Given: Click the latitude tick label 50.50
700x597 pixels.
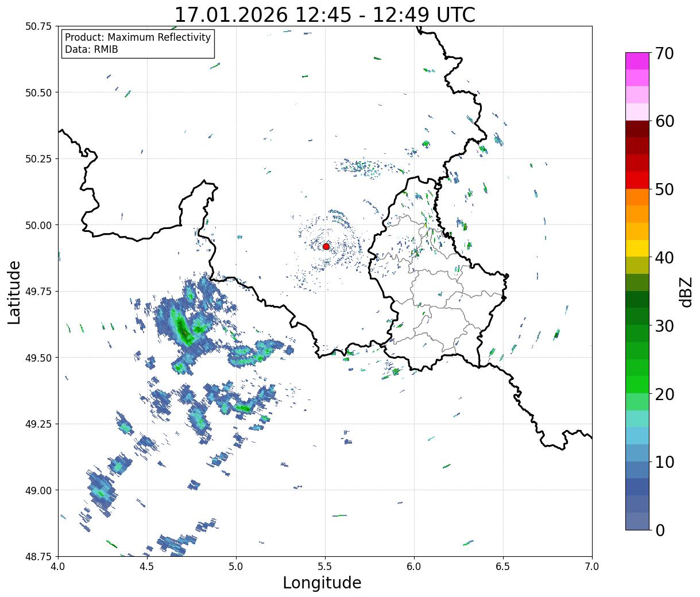Looking at the screenshot, I should [x=38, y=92].
